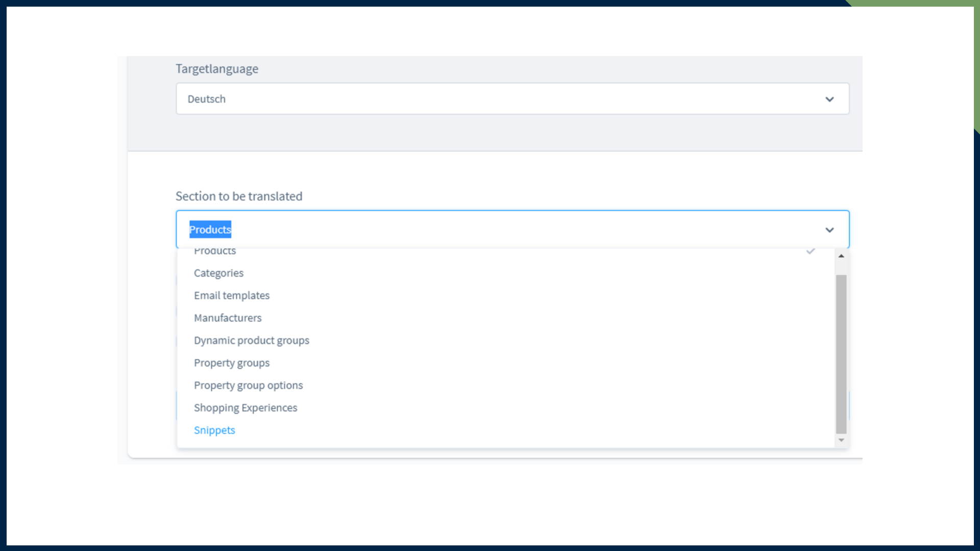Screen dimensions: 980x551
Task: Click scroll down arrow in dropdown list
Action: 841,440
